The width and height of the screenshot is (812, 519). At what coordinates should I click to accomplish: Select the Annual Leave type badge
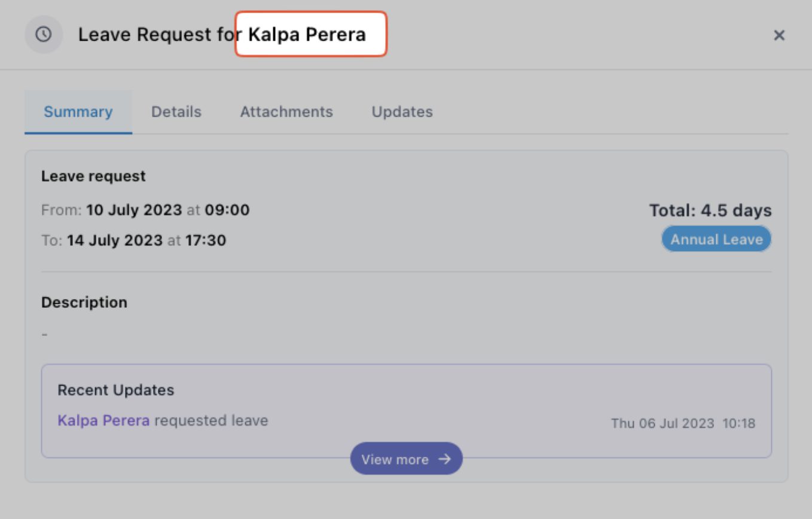click(x=716, y=239)
